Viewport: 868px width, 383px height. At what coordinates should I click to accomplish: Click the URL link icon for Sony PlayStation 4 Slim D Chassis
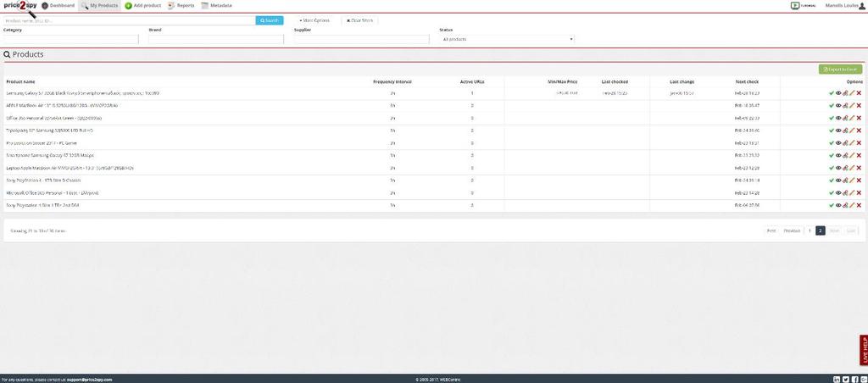845,180
